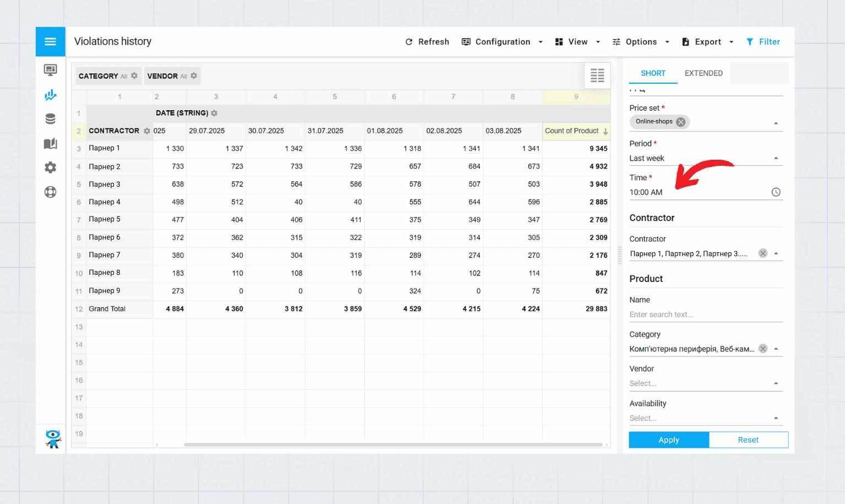Click Refresh to reload the report
The height and width of the screenshot is (504, 845).
click(427, 41)
